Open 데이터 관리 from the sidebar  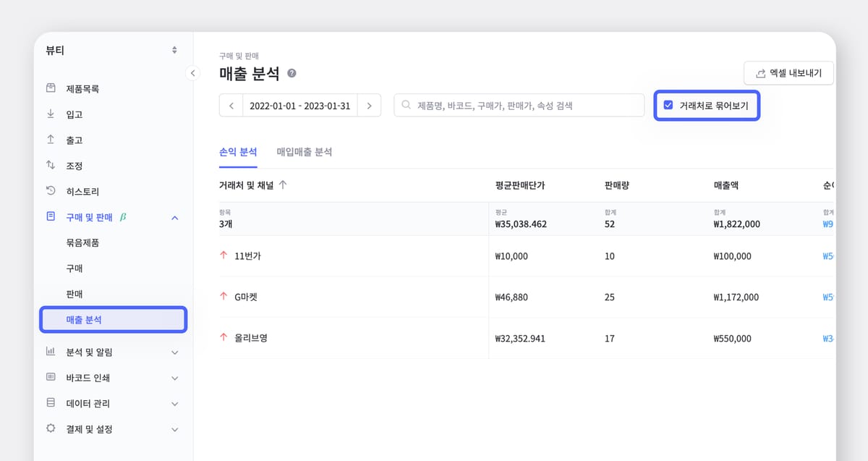coord(87,403)
